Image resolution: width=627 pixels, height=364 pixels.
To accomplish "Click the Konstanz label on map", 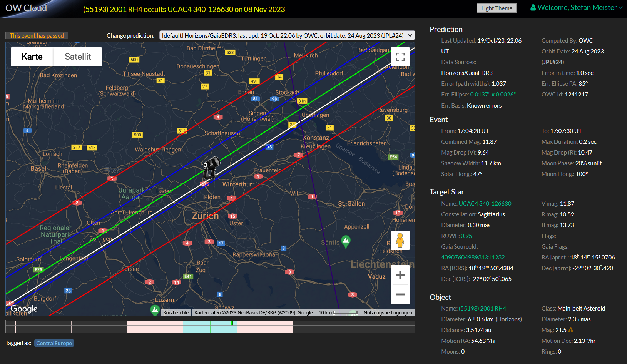I will pyautogui.click(x=316, y=138).
